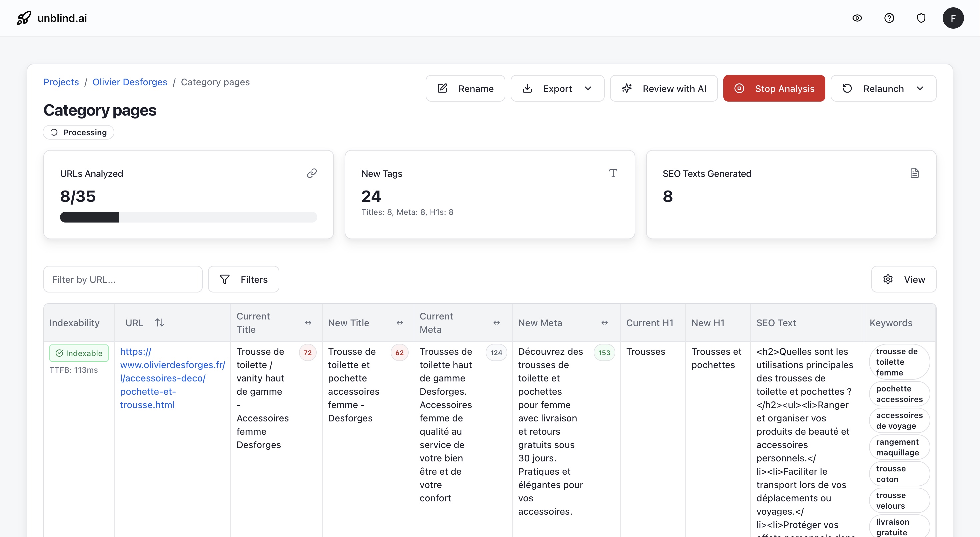Click the Indexable status badge
Image resolution: width=980 pixels, height=537 pixels.
tap(79, 353)
